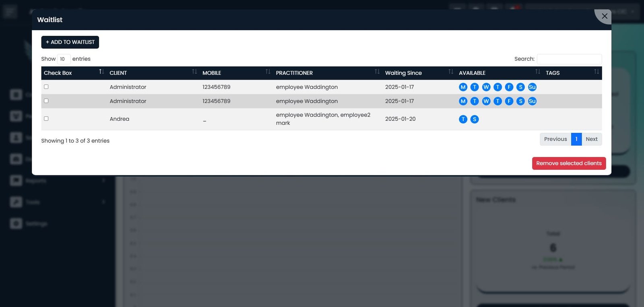644x307 pixels.
Task: Sort by Waiting Since column arrows
Action: coord(451,72)
